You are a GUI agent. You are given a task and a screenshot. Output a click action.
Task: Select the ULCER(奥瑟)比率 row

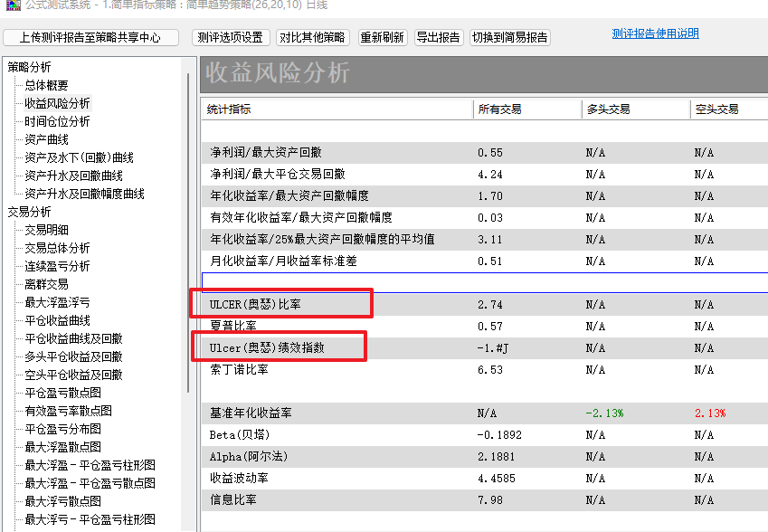pos(485,305)
